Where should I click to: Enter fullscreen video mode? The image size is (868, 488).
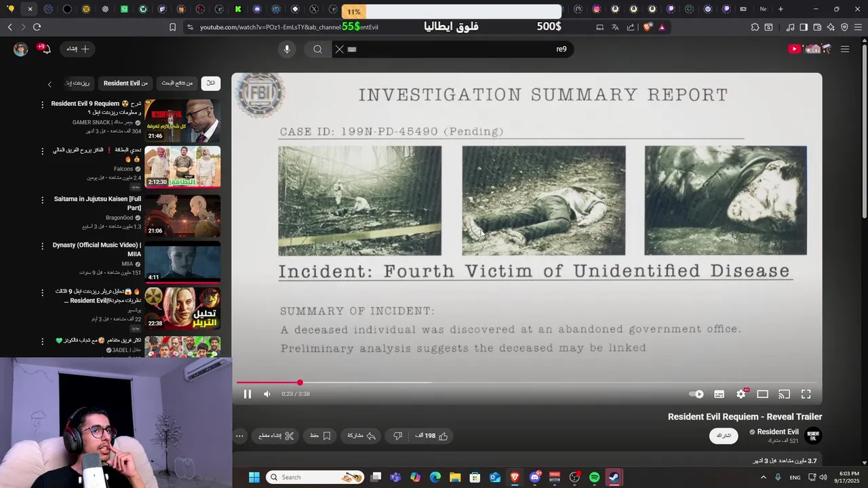pos(806,394)
